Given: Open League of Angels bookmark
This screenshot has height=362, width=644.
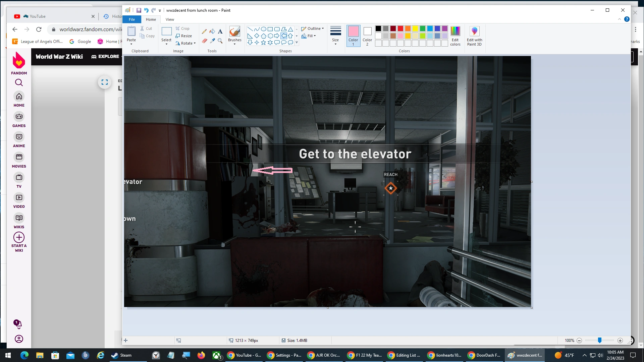Looking at the screenshot, I should click(x=38, y=42).
